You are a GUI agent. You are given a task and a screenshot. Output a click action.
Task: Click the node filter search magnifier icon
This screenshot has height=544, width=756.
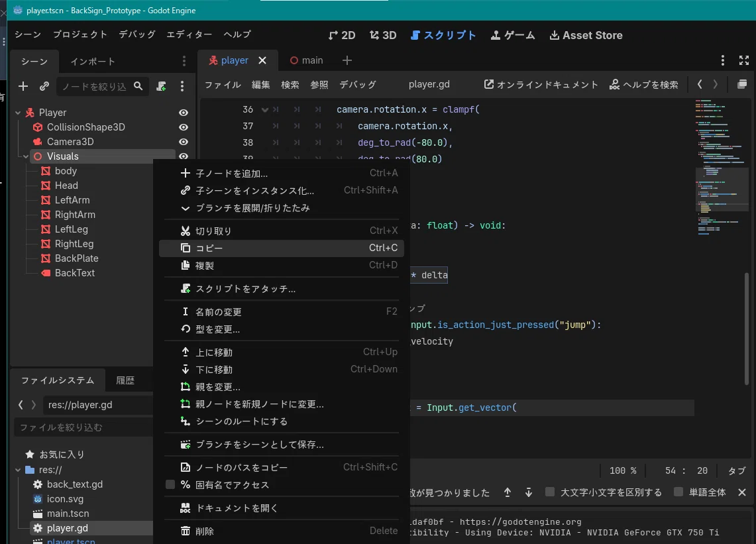[x=138, y=86]
